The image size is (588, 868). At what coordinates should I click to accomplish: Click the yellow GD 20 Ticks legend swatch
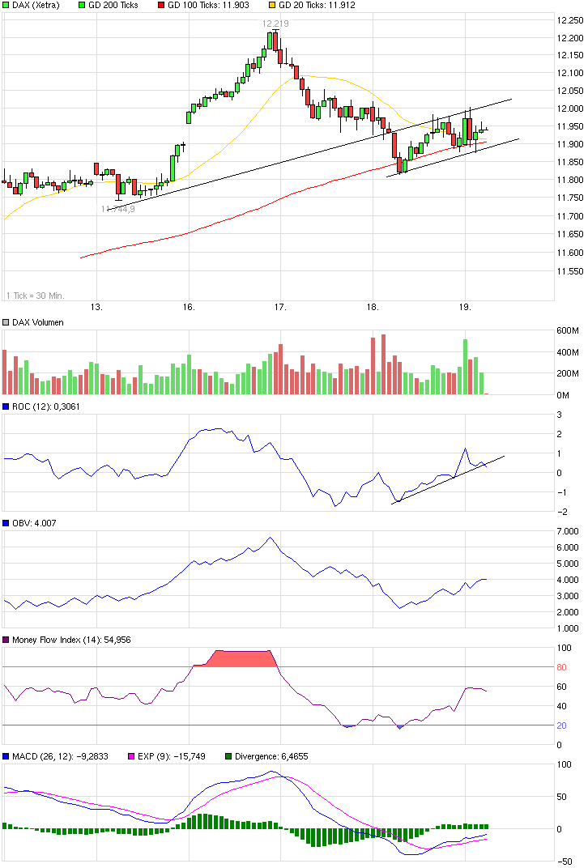272,5
